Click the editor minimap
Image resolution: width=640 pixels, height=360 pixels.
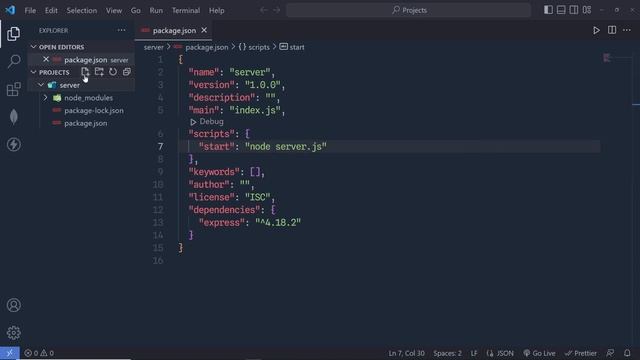[x=607, y=58]
